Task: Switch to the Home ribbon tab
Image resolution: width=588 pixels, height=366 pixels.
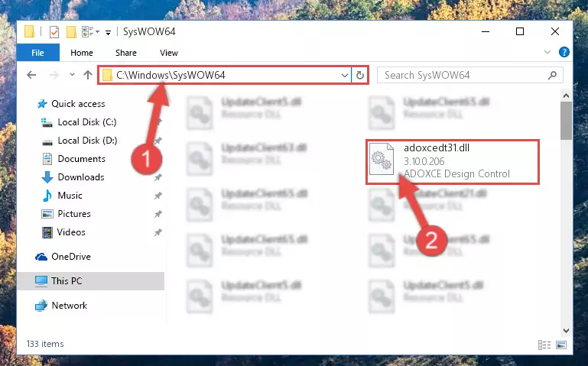Action: pyautogui.click(x=81, y=53)
